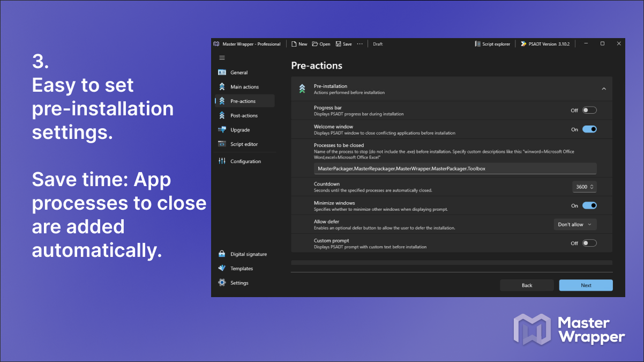Viewport: 644px width, 362px height.
Task: Click the Pre-actions sidebar icon
Action: pos(222,101)
